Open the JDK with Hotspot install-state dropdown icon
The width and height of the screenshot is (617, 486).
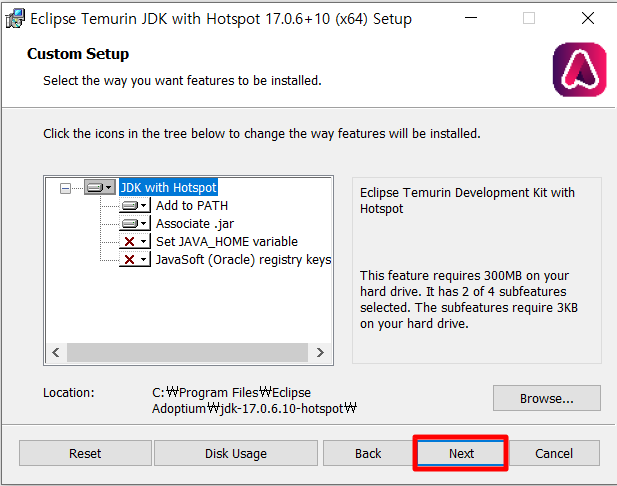click(x=100, y=187)
